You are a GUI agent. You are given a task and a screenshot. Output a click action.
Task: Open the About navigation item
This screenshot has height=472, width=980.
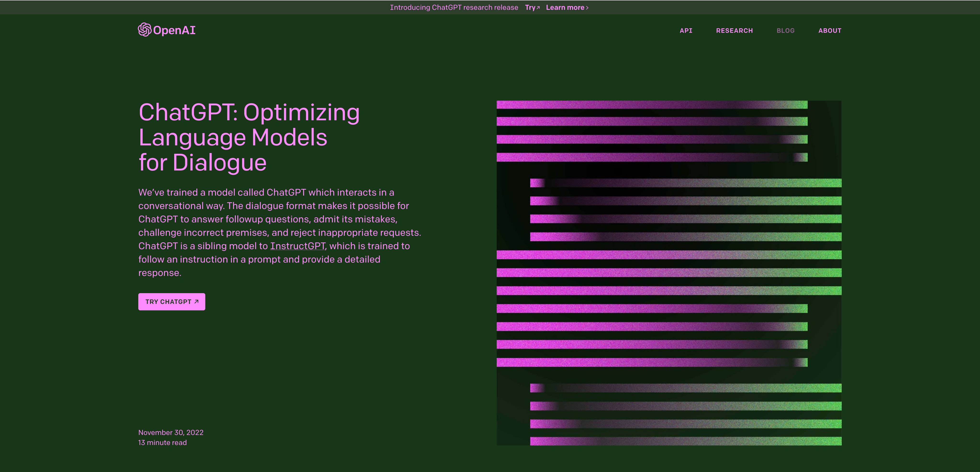click(x=830, y=30)
